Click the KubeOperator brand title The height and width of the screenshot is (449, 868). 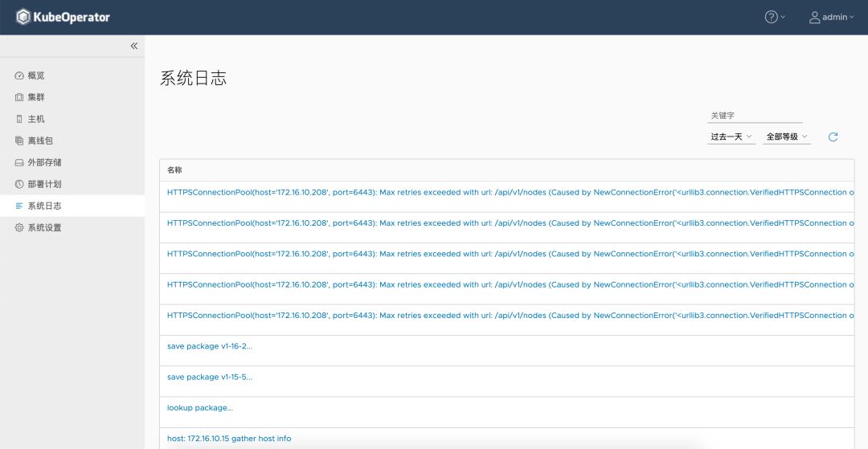pyautogui.click(x=72, y=17)
